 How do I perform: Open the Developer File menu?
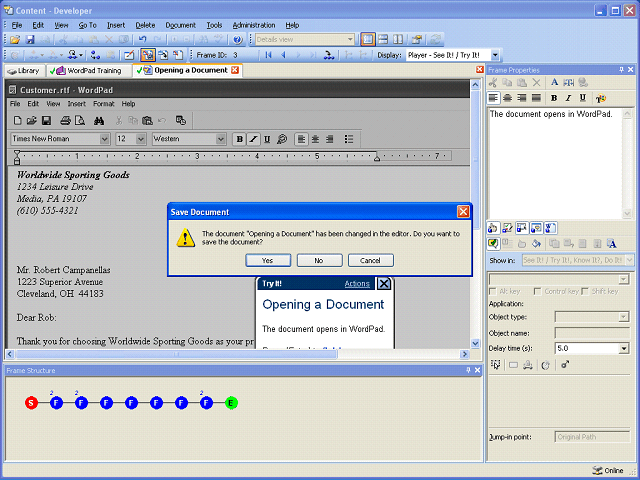click(x=17, y=25)
